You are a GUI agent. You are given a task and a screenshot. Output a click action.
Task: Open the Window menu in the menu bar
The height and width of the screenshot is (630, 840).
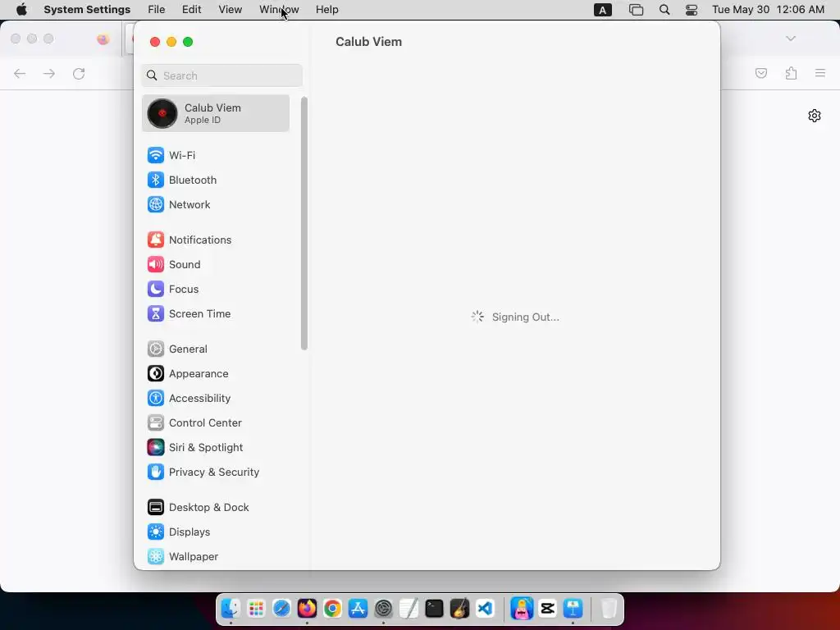click(x=279, y=10)
